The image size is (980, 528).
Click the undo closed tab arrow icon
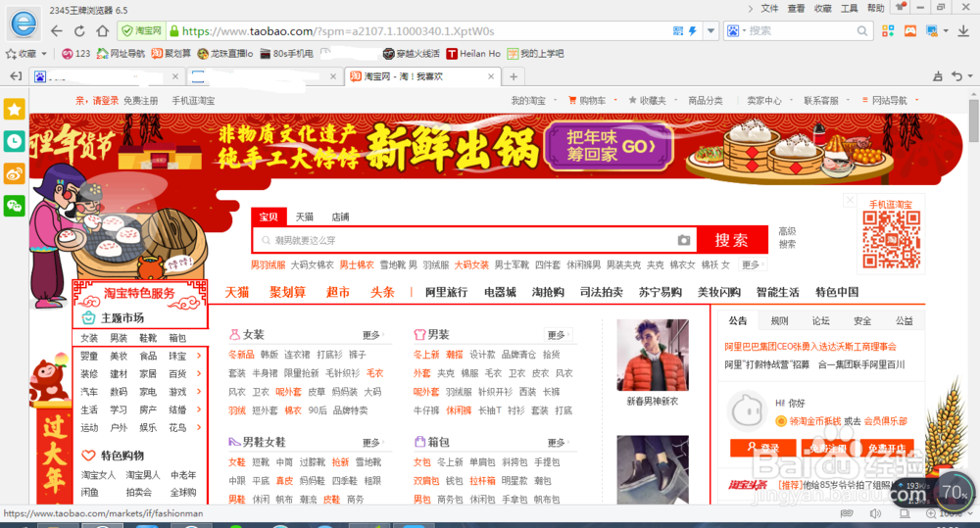[956, 76]
